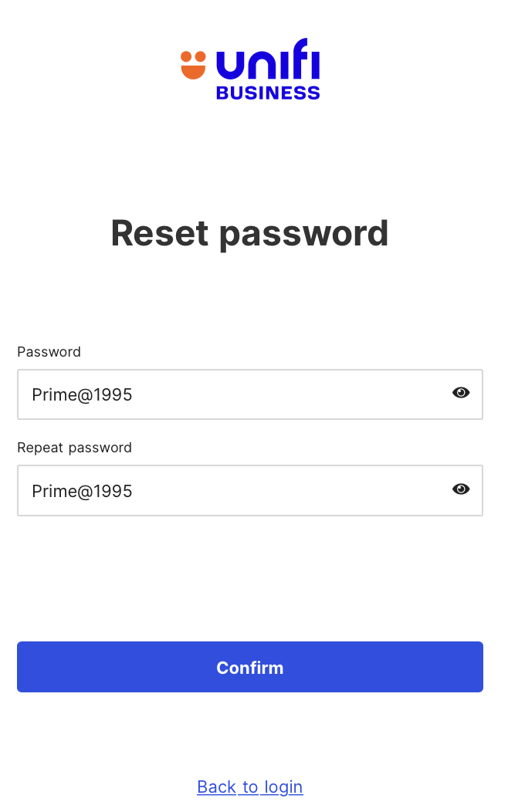
Task: Submit the new password with the blue Confirm button
Action: tap(250, 667)
